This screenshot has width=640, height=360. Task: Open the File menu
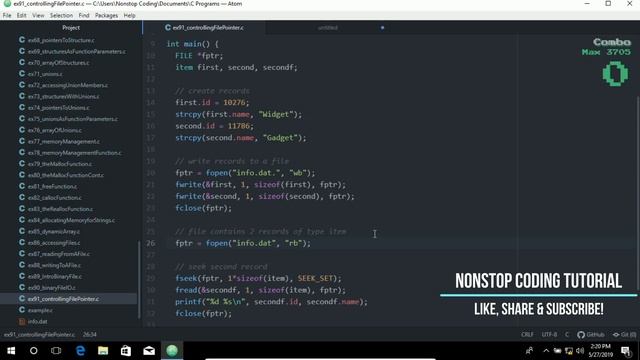click(x=7, y=16)
